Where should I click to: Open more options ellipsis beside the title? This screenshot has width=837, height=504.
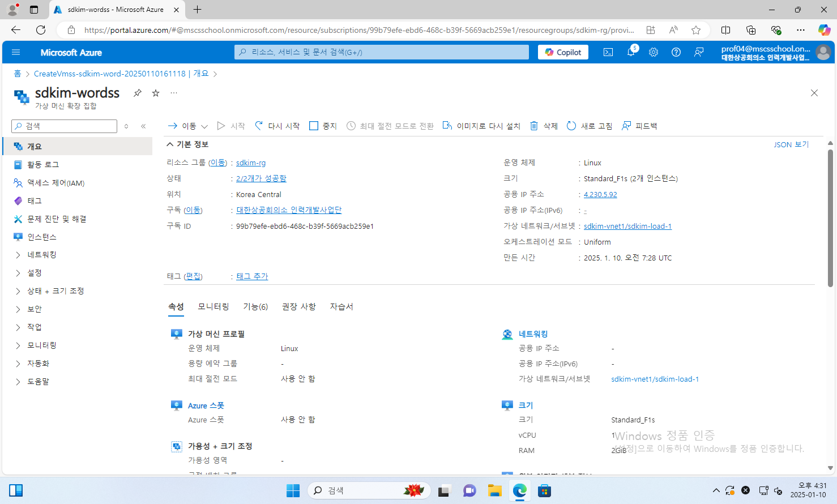(x=174, y=93)
